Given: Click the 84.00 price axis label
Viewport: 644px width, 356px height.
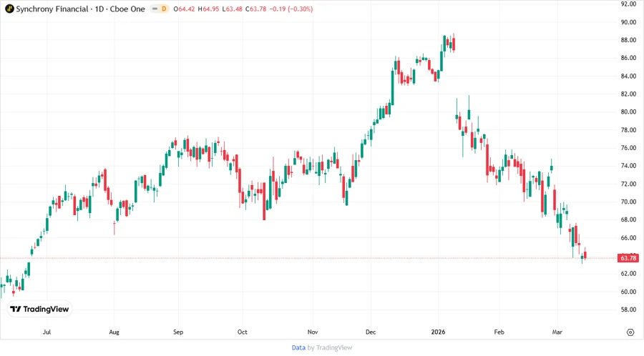Looking at the screenshot, I should coord(628,76).
